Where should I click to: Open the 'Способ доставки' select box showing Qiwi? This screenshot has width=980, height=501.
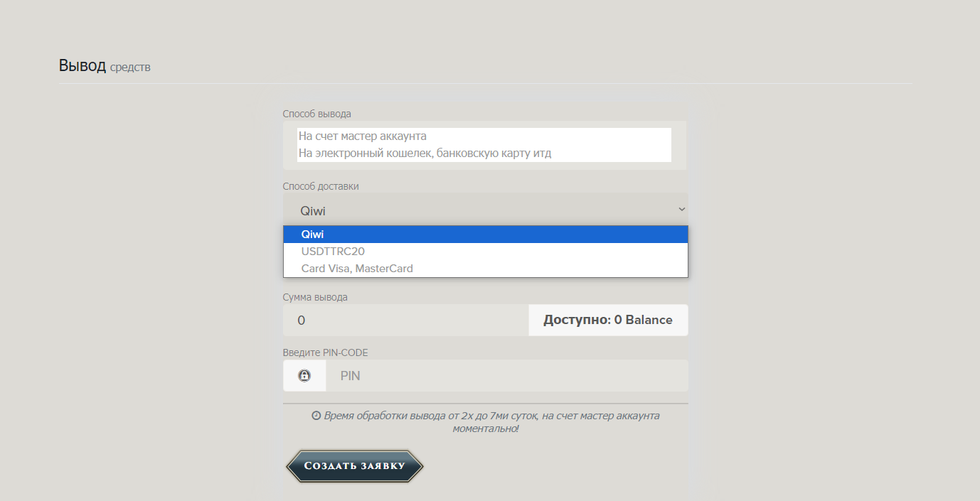coord(476,210)
